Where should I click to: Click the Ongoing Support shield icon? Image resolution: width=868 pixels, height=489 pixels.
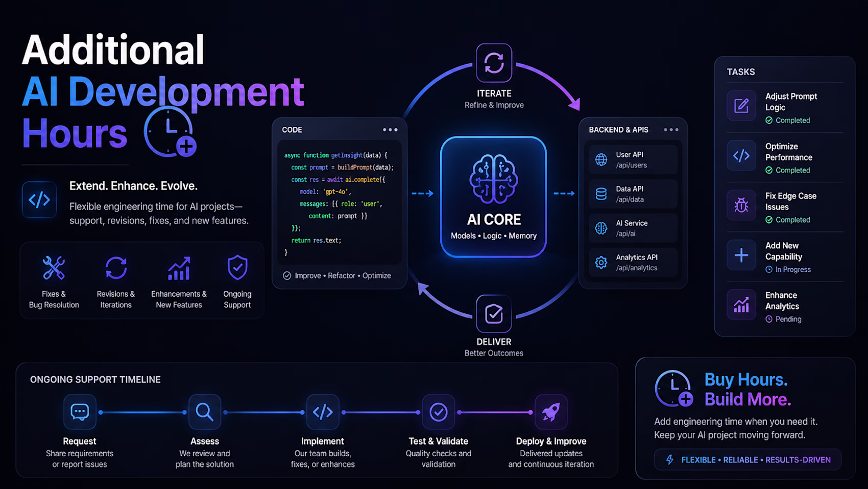click(237, 268)
